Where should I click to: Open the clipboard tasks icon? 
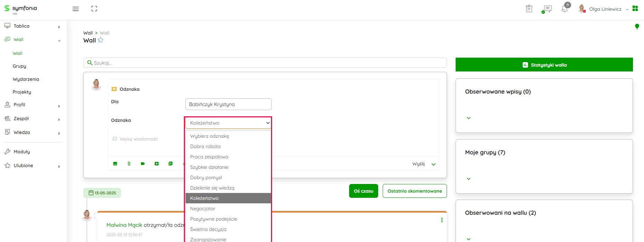tap(529, 9)
